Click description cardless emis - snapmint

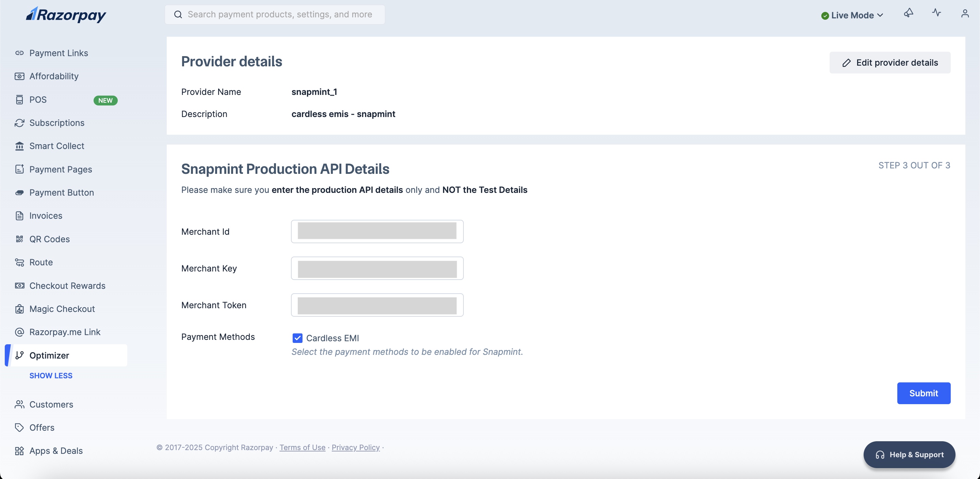[x=343, y=114]
